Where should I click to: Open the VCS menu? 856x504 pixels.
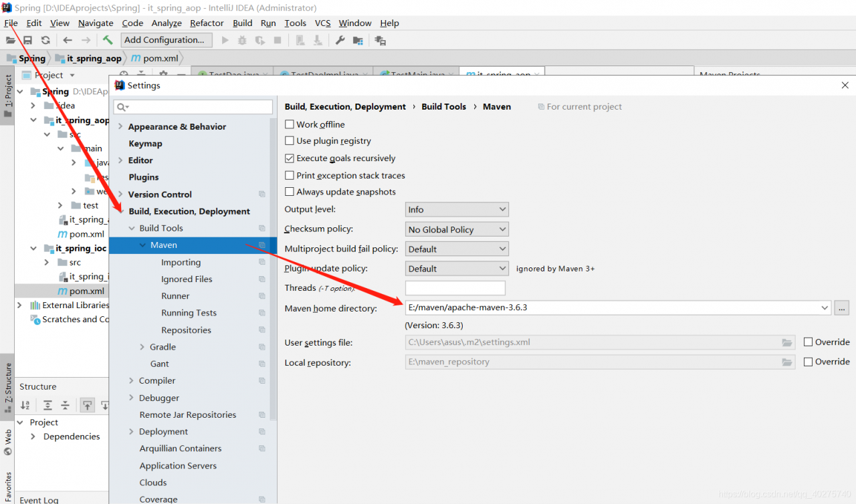click(x=322, y=23)
